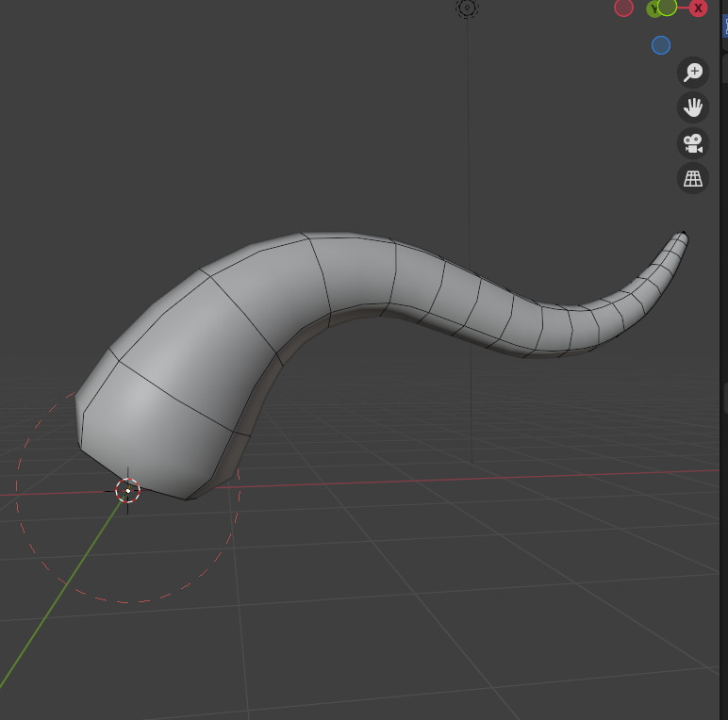Click the hollow blue negative Z axis circle
This screenshot has height=720, width=728.
click(x=661, y=45)
